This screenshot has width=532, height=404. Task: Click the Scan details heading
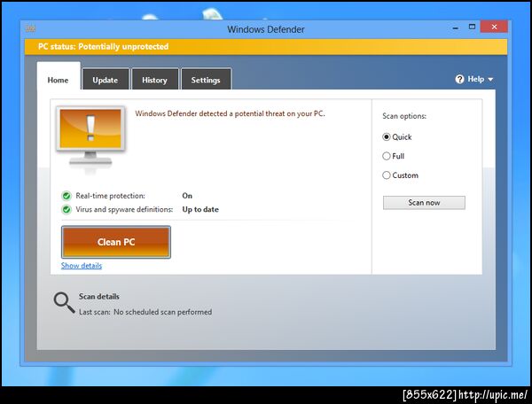pyautogui.click(x=99, y=297)
